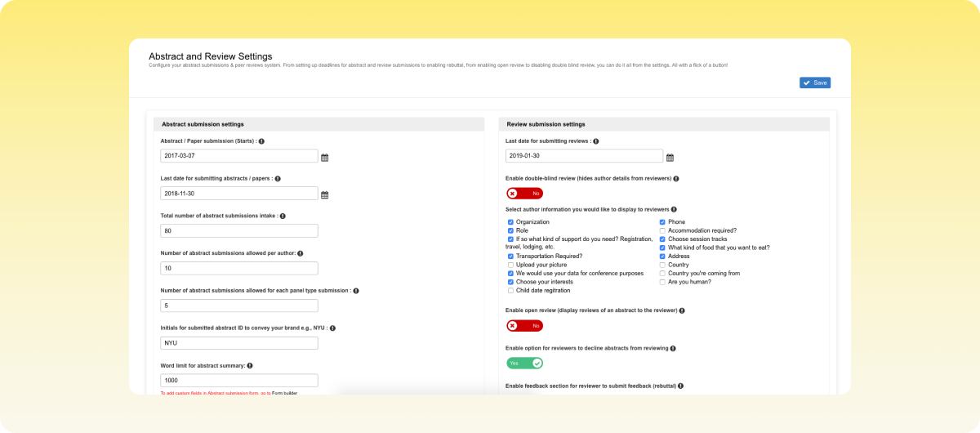The width and height of the screenshot is (980, 433).
Task: Uncheck the Organization checkbox
Action: click(510, 222)
